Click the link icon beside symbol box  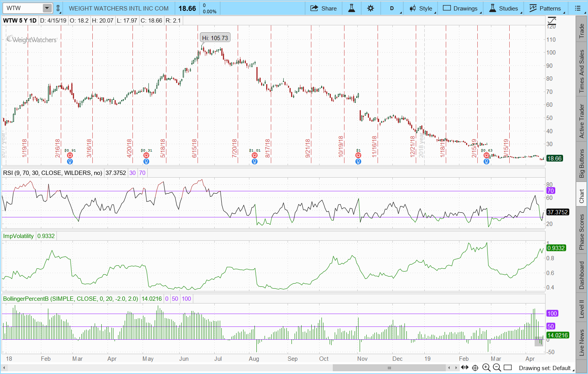[x=58, y=8]
